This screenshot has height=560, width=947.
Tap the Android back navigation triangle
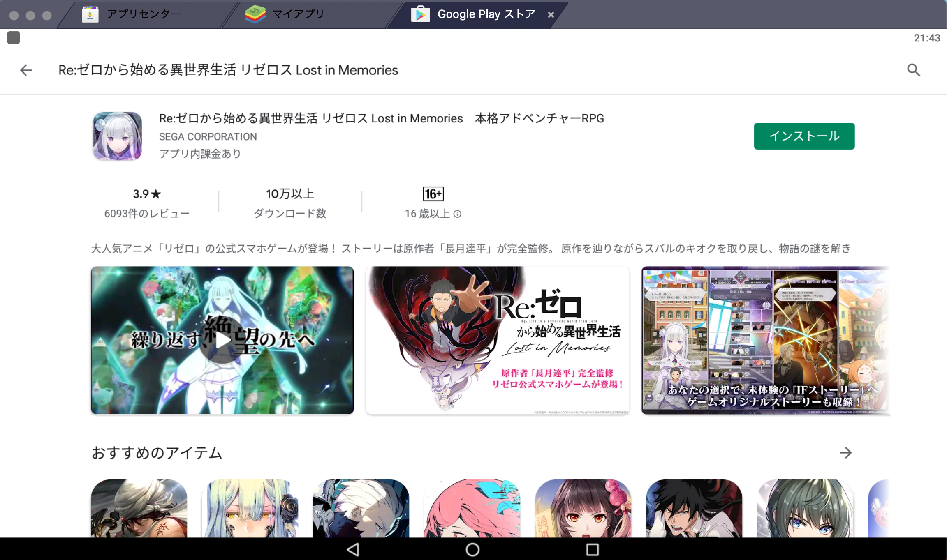[x=353, y=549]
